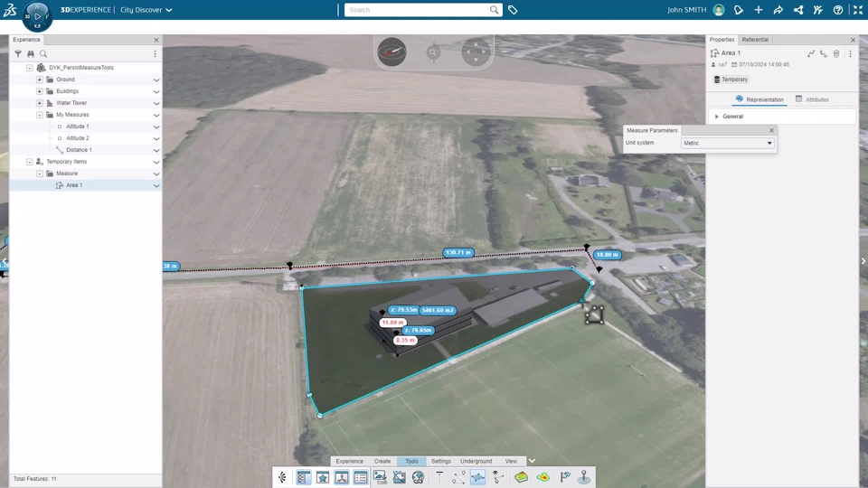Expand the Ground folder
This screenshot has height=488, width=868.
point(39,80)
